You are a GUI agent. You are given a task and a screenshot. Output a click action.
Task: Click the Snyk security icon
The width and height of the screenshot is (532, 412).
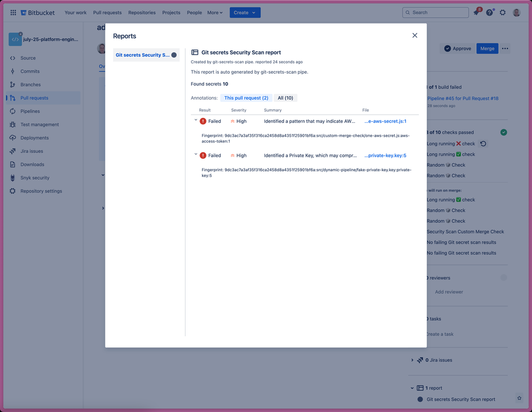pyautogui.click(x=13, y=178)
